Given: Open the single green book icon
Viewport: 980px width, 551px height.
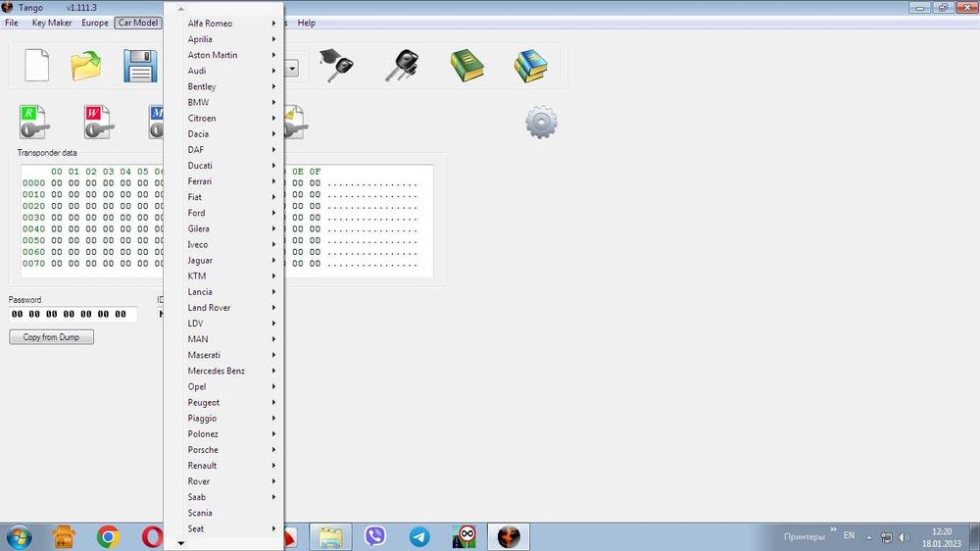Looking at the screenshot, I should [466, 66].
